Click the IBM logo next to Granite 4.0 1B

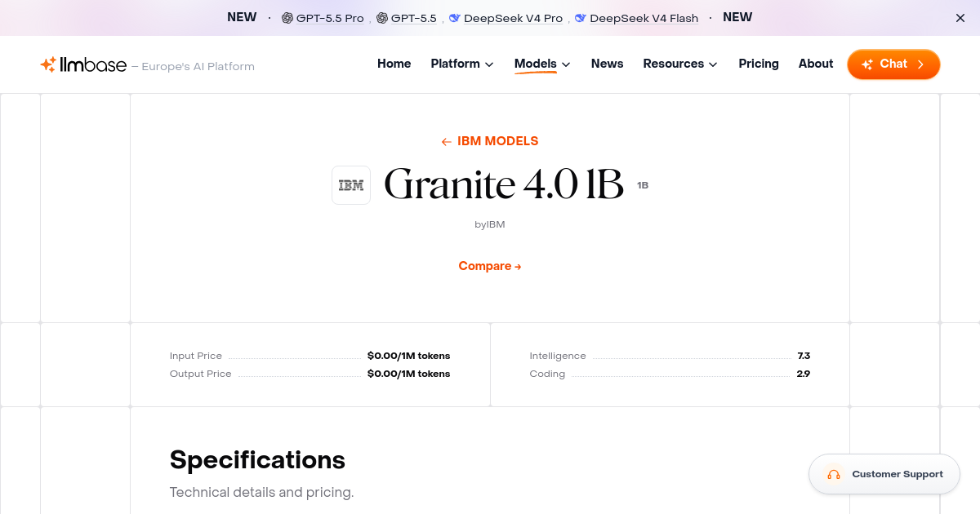(x=350, y=185)
